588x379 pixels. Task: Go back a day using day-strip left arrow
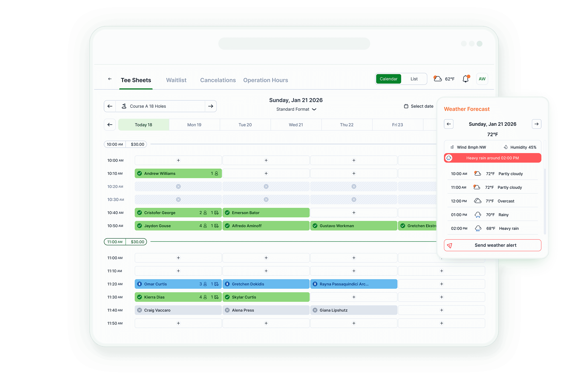pyautogui.click(x=110, y=125)
